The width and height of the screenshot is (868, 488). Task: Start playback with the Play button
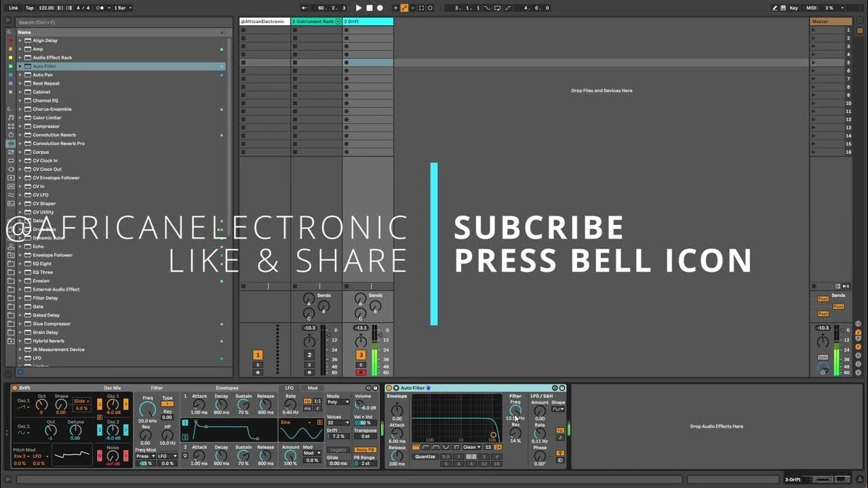click(359, 8)
